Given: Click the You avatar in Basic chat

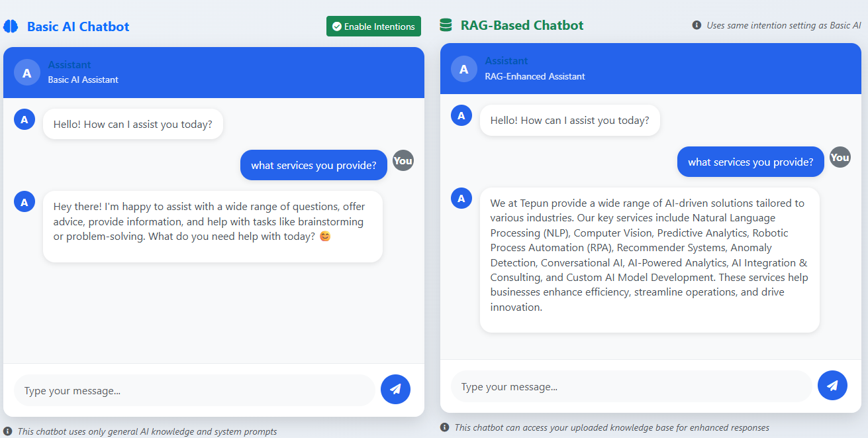Looking at the screenshot, I should click(403, 160).
